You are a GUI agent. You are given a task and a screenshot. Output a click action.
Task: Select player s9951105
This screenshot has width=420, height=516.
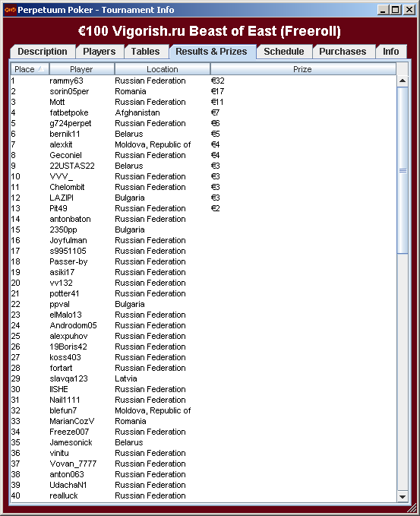point(68,251)
